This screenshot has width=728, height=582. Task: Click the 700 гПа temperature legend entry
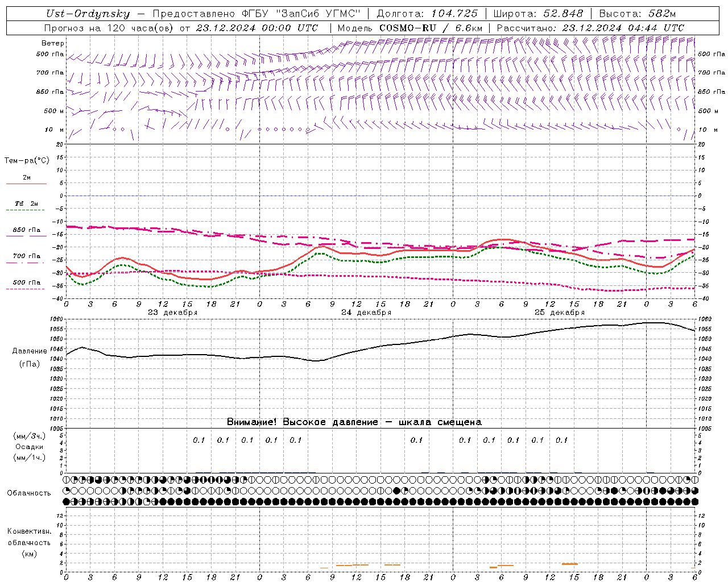(27, 256)
